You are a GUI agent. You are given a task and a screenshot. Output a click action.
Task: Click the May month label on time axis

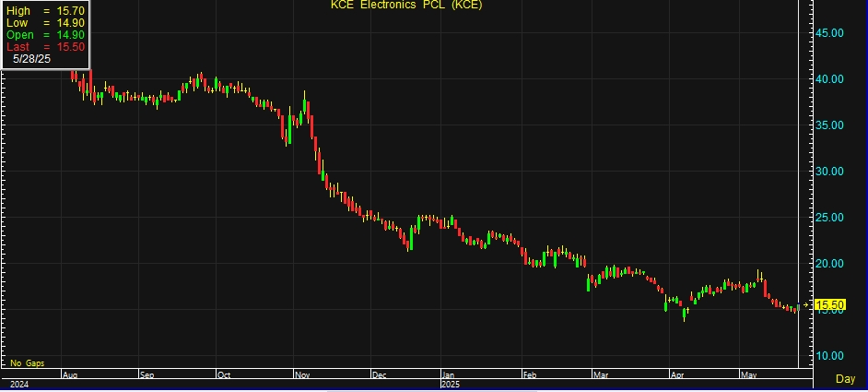pyautogui.click(x=748, y=374)
